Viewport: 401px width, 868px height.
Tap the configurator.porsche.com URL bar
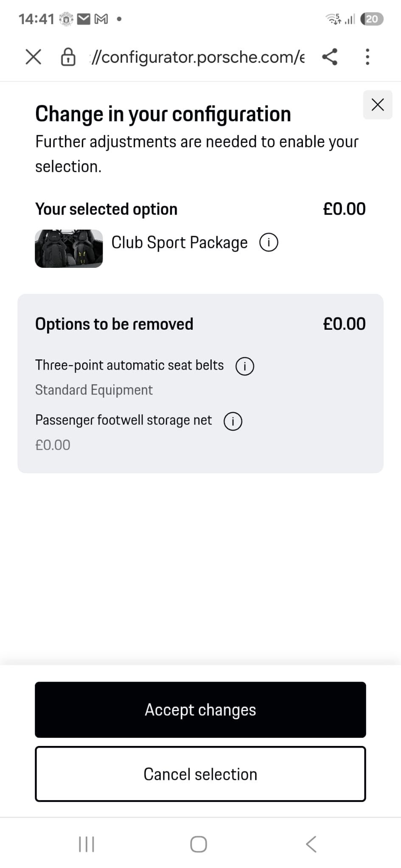[x=198, y=57]
